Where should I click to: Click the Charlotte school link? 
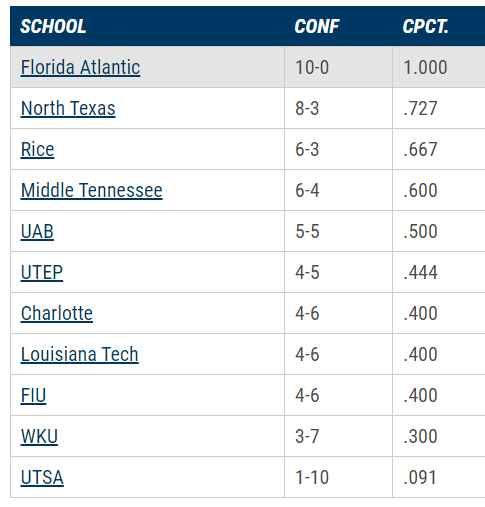[57, 313]
